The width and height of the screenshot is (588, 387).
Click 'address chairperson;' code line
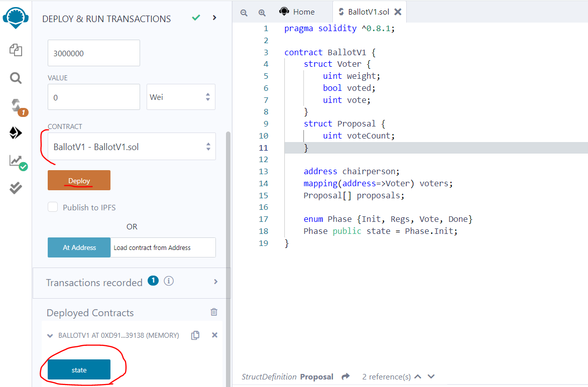(x=352, y=171)
